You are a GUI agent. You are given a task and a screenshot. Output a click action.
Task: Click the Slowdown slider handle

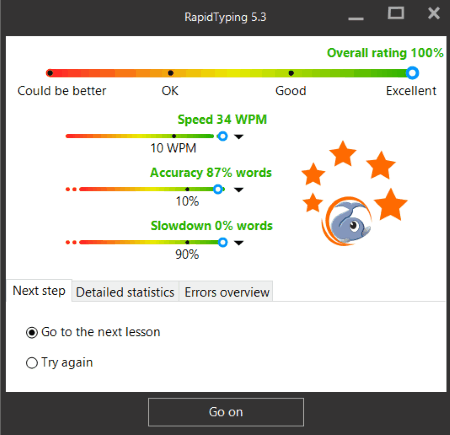(223, 242)
